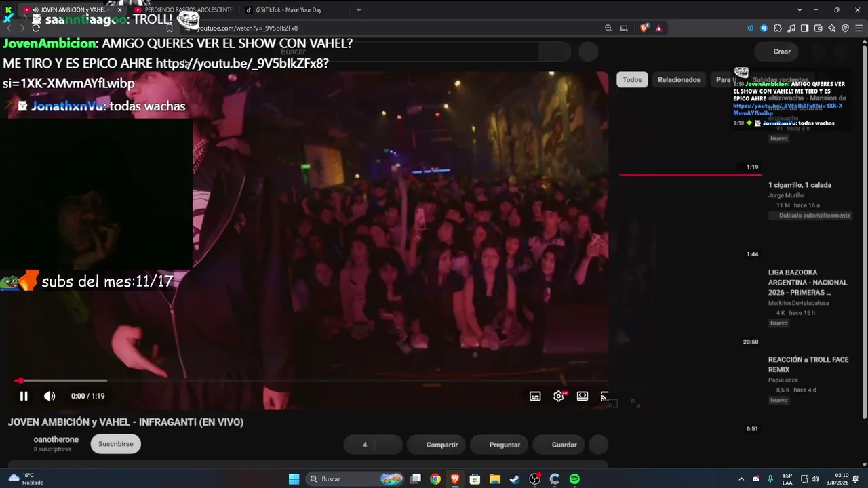Open Steam from taskbar
This screenshot has height=488, width=868.
(515, 479)
